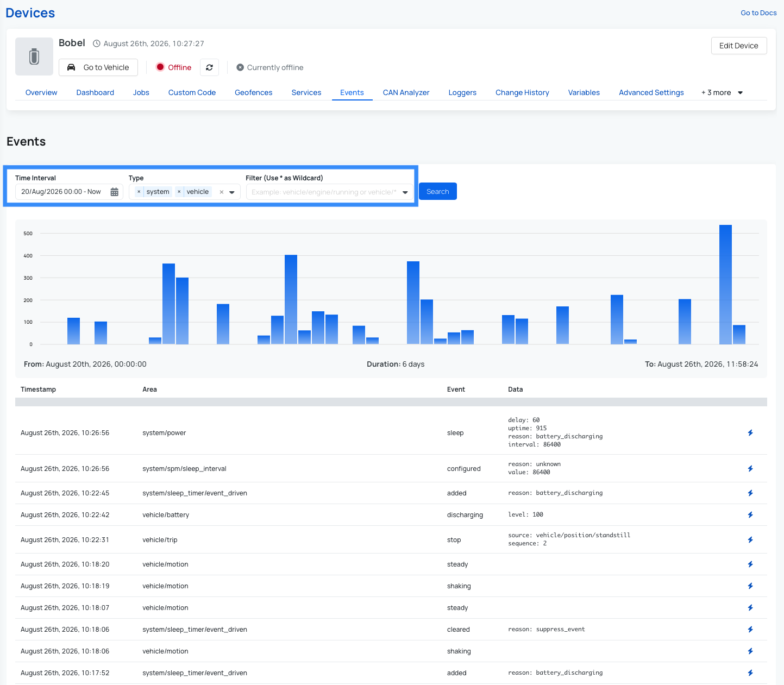Select the Events tab
The height and width of the screenshot is (685, 784).
click(x=352, y=93)
